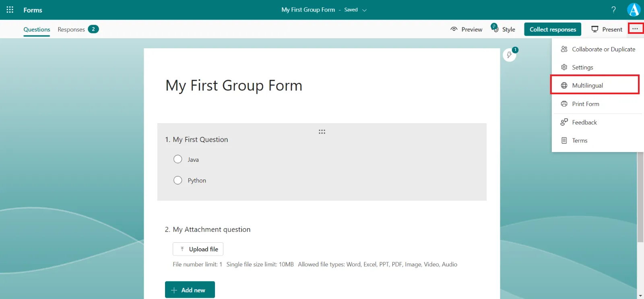This screenshot has height=299, width=644.
Task: Click the Allowed file types text
Action: pos(378,264)
